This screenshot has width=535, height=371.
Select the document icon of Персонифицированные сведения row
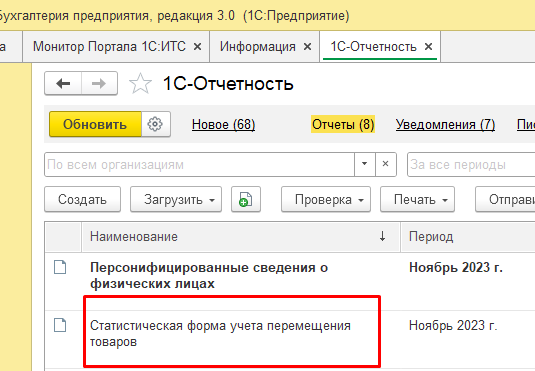[x=60, y=267]
